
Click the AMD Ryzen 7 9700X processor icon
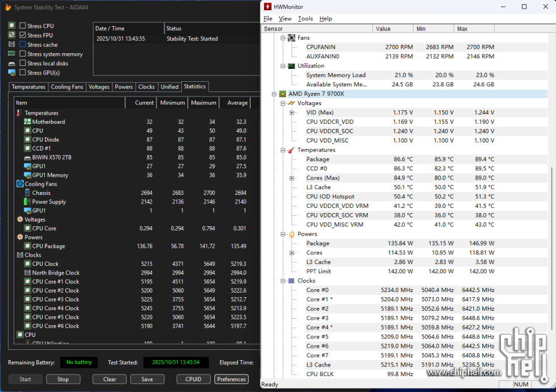click(282, 94)
